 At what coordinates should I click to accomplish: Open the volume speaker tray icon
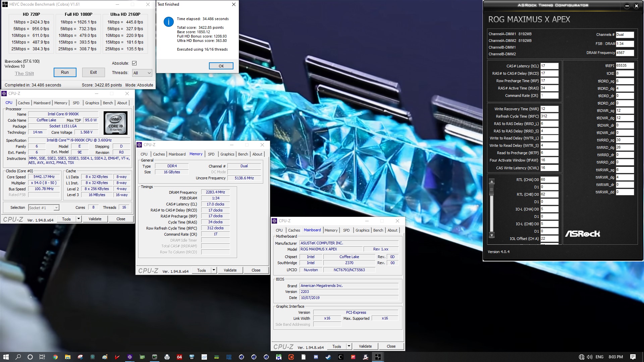click(x=589, y=357)
